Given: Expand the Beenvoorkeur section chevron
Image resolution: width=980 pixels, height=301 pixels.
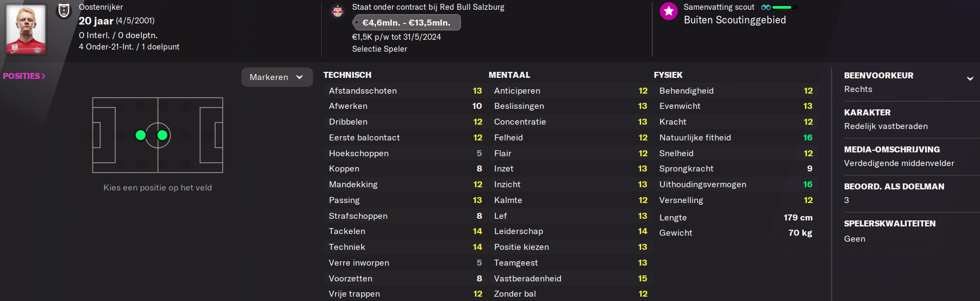Looking at the screenshot, I should 970,78.
